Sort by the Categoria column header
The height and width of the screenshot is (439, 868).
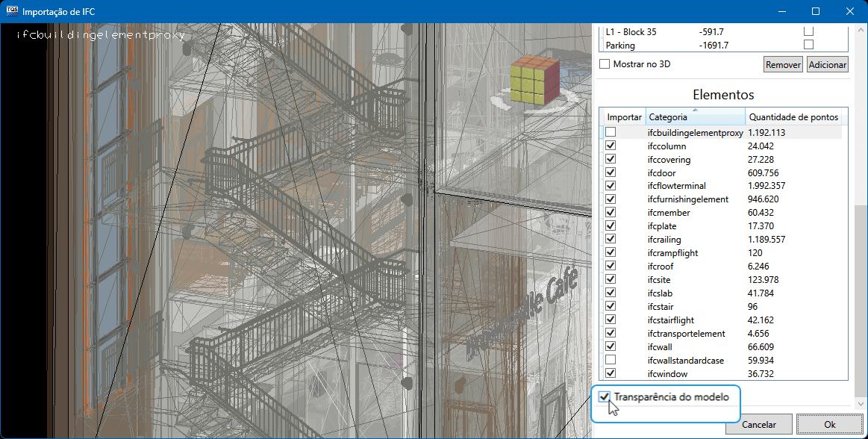click(x=694, y=117)
